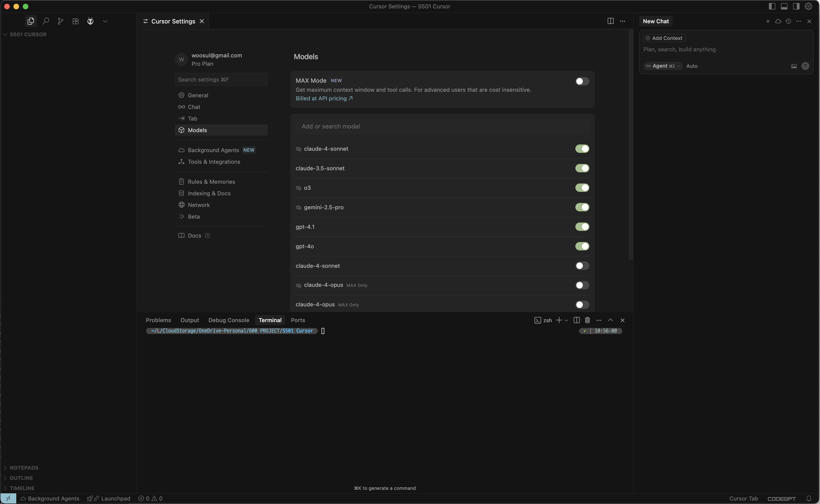Open the Extensions view
Screen dimensions: 820x504
pyautogui.click(x=75, y=21)
